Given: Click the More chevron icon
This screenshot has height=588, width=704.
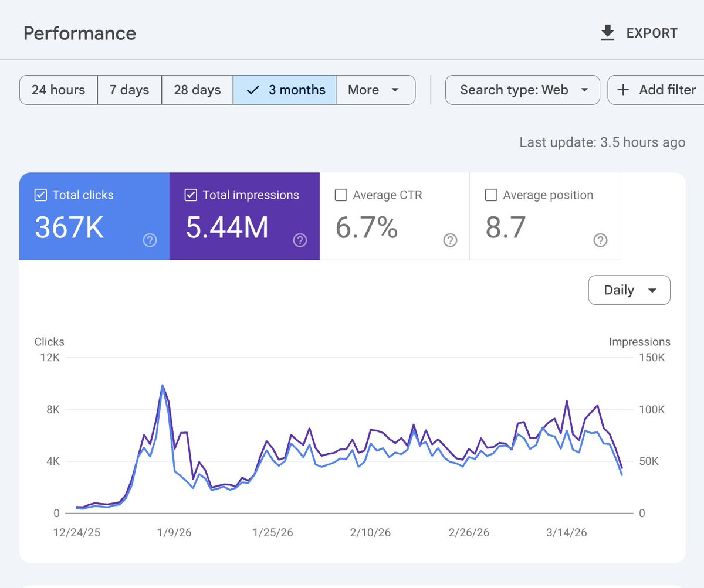Looking at the screenshot, I should 395,91.
